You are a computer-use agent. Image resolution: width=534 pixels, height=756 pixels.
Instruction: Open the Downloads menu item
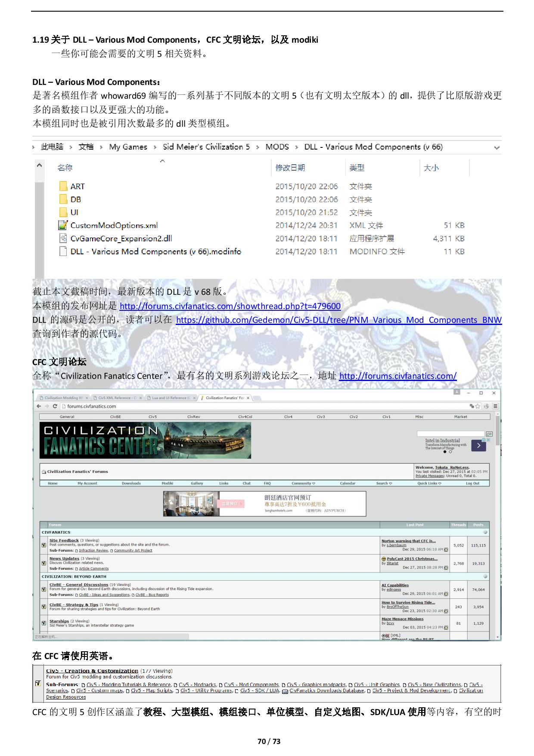pyautogui.click(x=131, y=484)
